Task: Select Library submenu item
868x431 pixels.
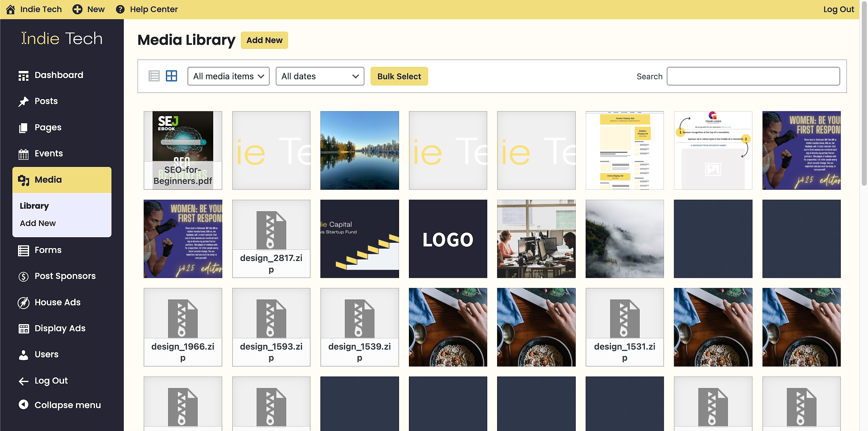Action: tap(34, 206)
